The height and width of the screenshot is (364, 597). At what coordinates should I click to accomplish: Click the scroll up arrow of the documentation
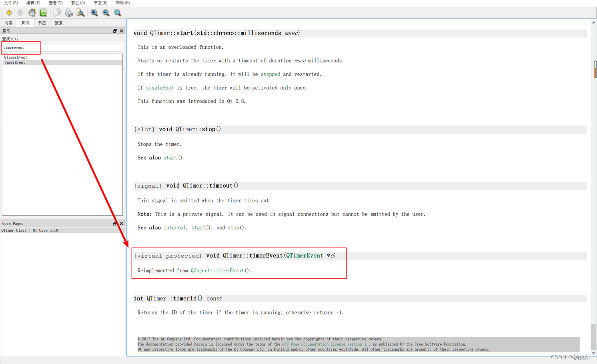coord(594,23)
